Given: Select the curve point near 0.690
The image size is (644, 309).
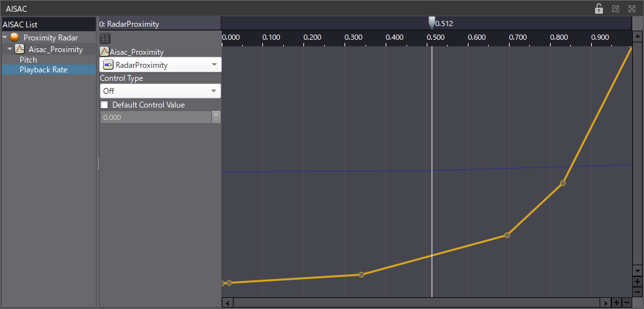Looking at the screenshot, I should (x=507, y=235).
